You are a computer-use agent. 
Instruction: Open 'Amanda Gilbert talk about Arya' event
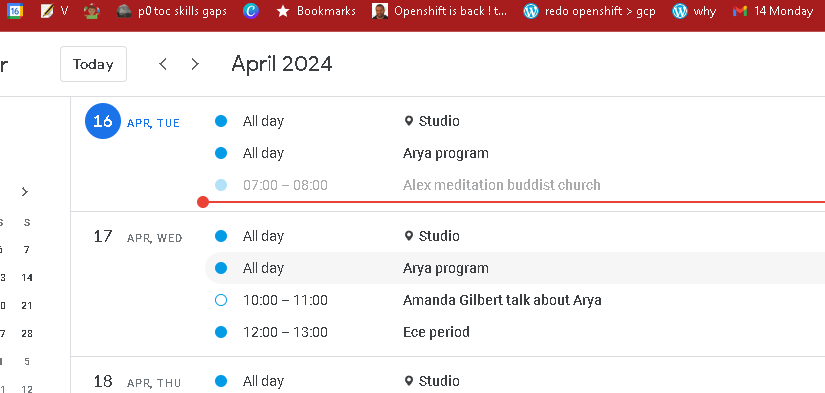coord(502,300)
